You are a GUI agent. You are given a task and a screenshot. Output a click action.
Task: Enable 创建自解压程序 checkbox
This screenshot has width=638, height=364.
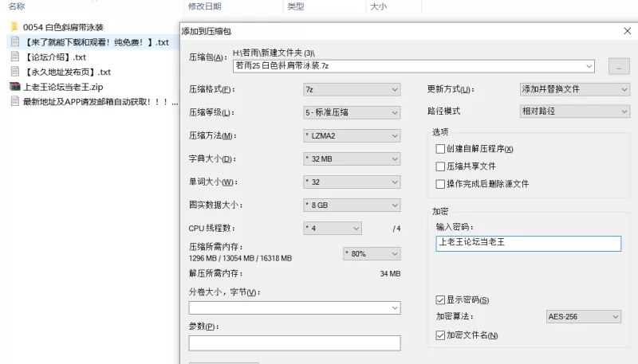pos(440,149)
